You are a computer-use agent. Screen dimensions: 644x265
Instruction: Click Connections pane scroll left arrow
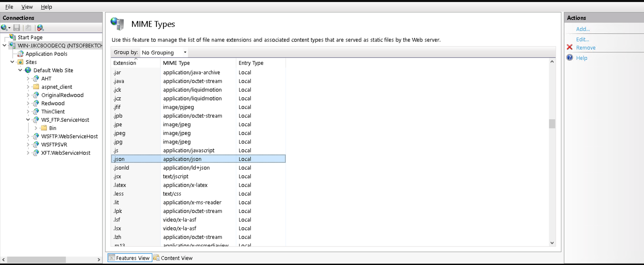[3, 260]
